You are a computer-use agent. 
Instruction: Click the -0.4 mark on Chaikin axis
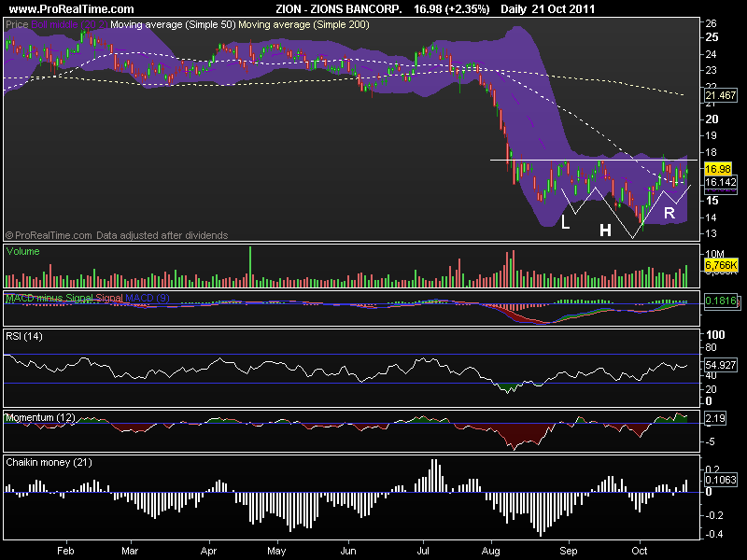pos(712,534)
